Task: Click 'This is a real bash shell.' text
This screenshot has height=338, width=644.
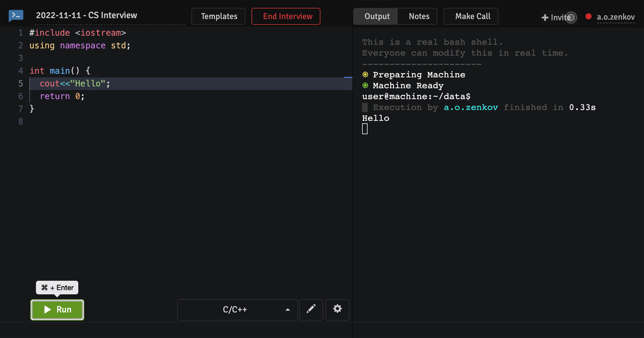Action: [x=433, y=42]
